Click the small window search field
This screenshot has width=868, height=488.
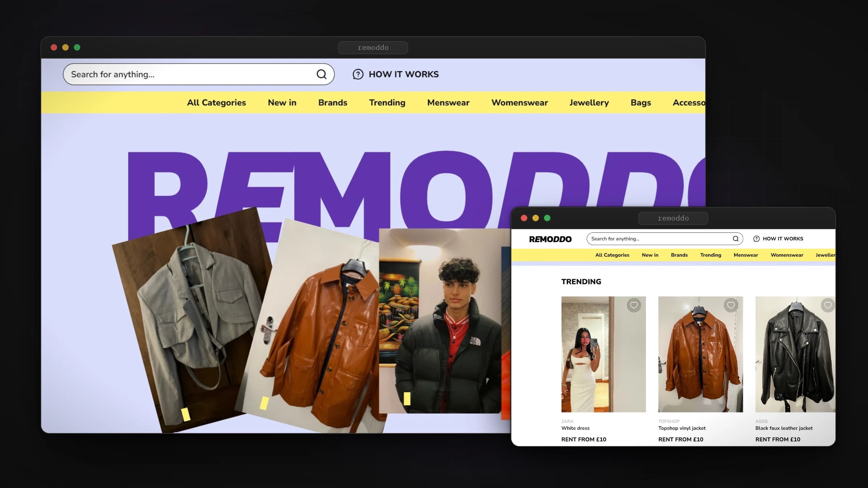coord(665,239)
